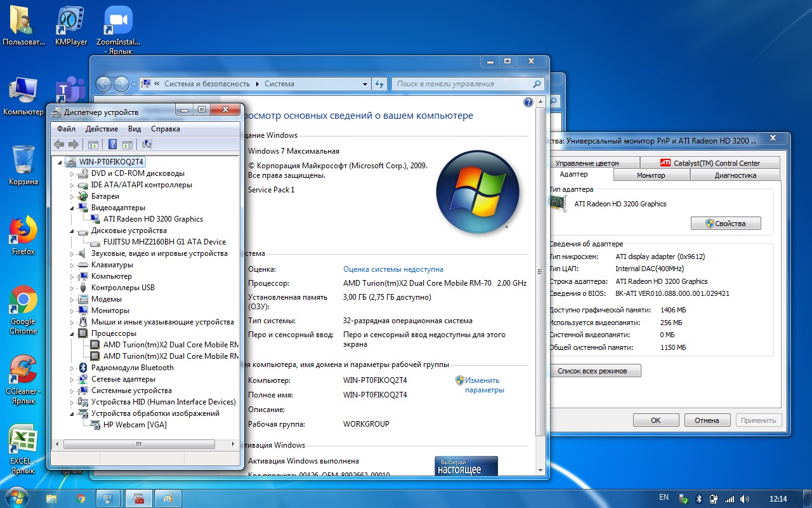Open the Catalyst(TM) Control Center tab
This screenshot has height=508, width=812.
[x=710, y=163]
